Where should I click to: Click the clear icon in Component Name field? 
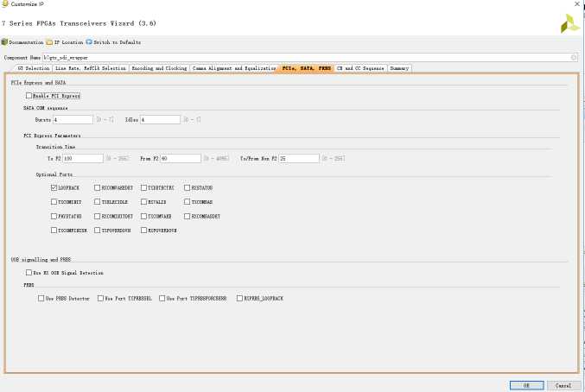[x=574, y=57]
